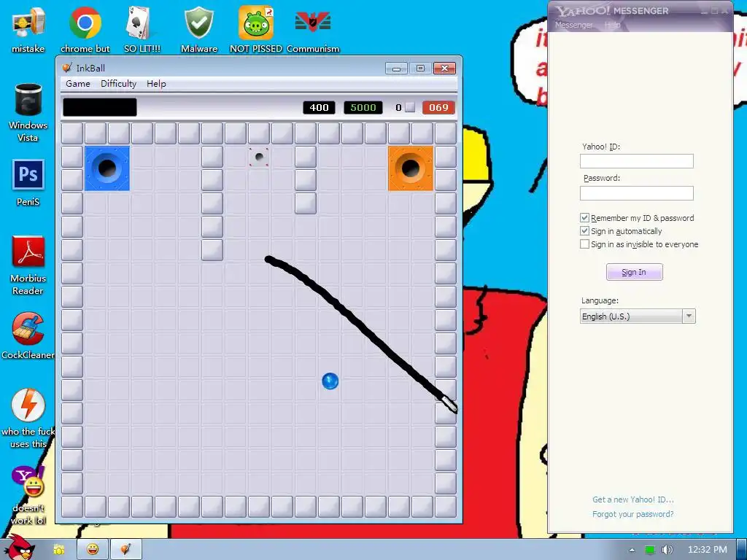This screenshot has height=560, width=747.
Task: Click the 400 score display
Action: (320, 108)
